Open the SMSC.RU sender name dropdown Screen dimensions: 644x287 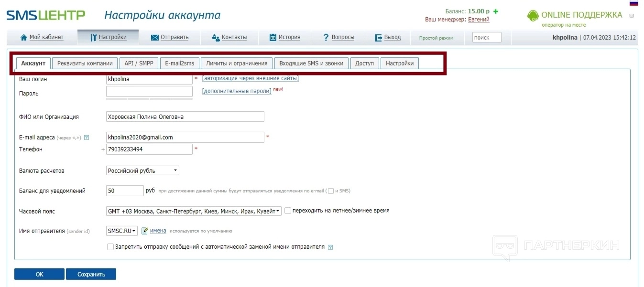(x=122, y=231)
